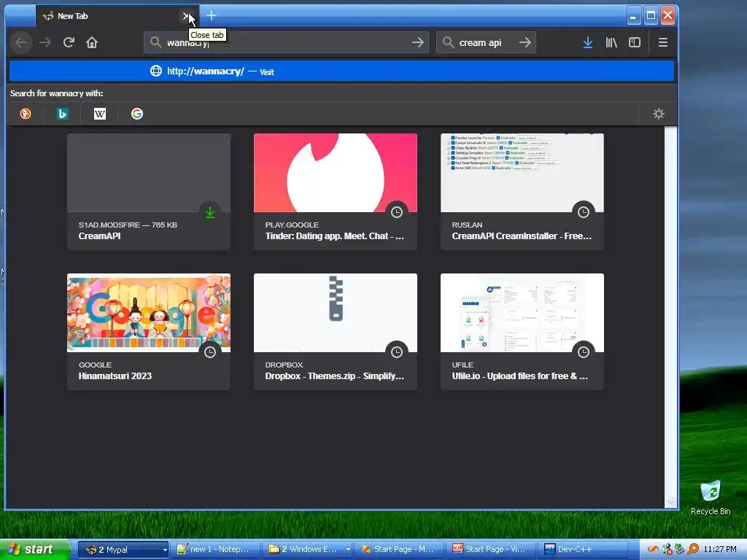Switch to Start Page - Vi... taskbar button

tap(491, 550)
